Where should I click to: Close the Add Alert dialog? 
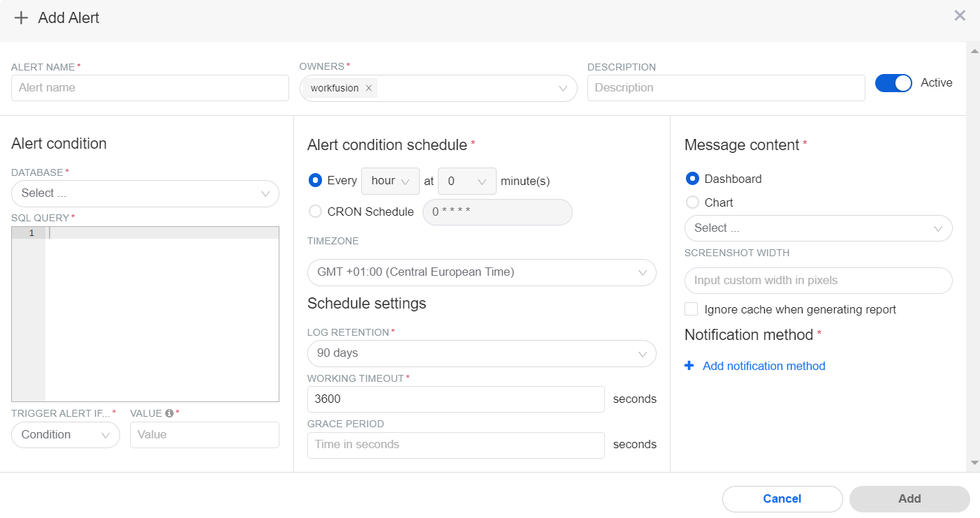[960, 15]
